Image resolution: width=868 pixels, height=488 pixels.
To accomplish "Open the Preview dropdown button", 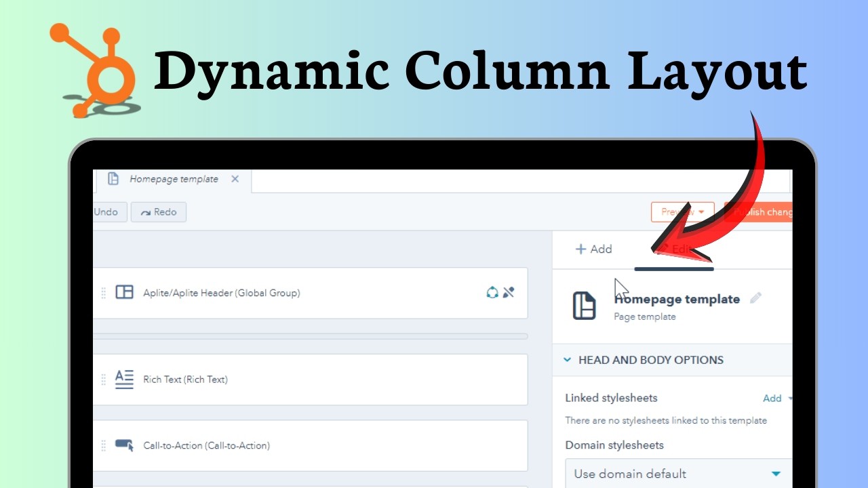I will (682, 212).
